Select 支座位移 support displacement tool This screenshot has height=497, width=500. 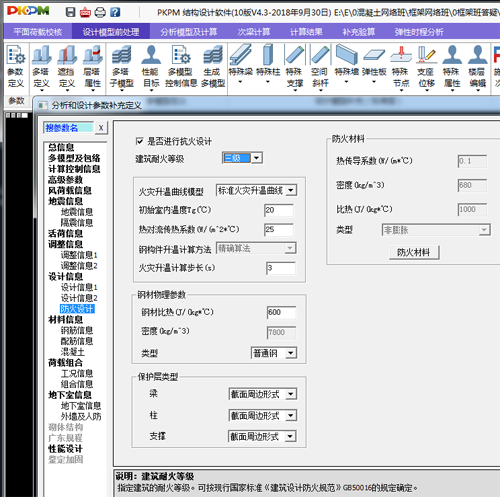(427, 67)
